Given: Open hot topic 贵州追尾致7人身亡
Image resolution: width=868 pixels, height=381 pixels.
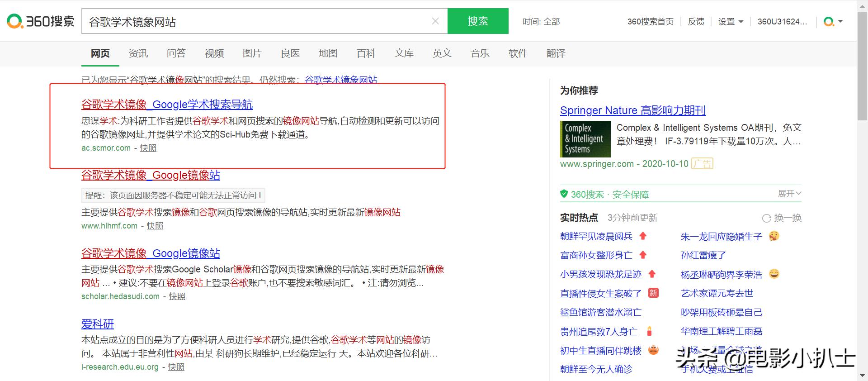Looking at the screenshot, I should [x=599, y=331].
